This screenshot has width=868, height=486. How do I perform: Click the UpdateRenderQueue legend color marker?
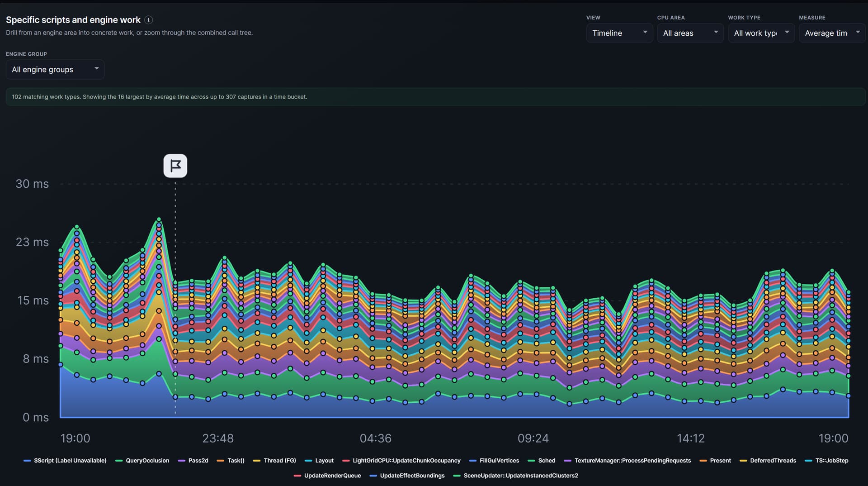(297, 476)
